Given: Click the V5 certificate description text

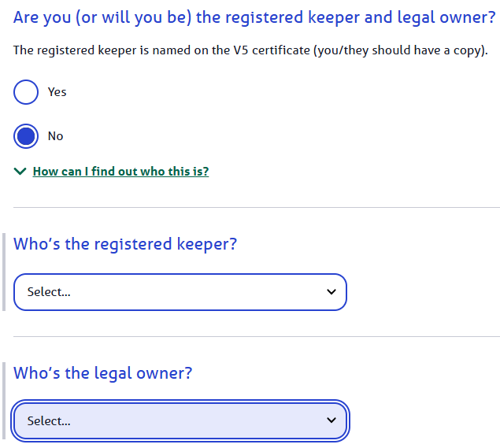Looking at the screenshot, I should coord(250,51).
